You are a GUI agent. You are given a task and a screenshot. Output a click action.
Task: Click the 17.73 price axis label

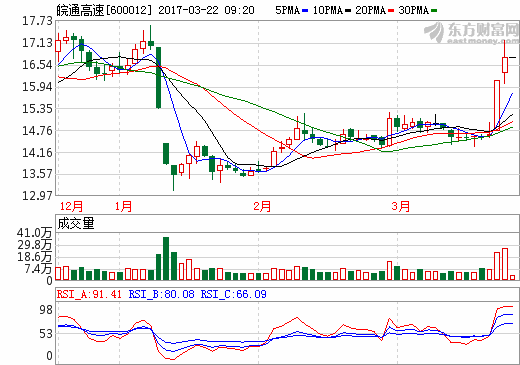point(37,21)
